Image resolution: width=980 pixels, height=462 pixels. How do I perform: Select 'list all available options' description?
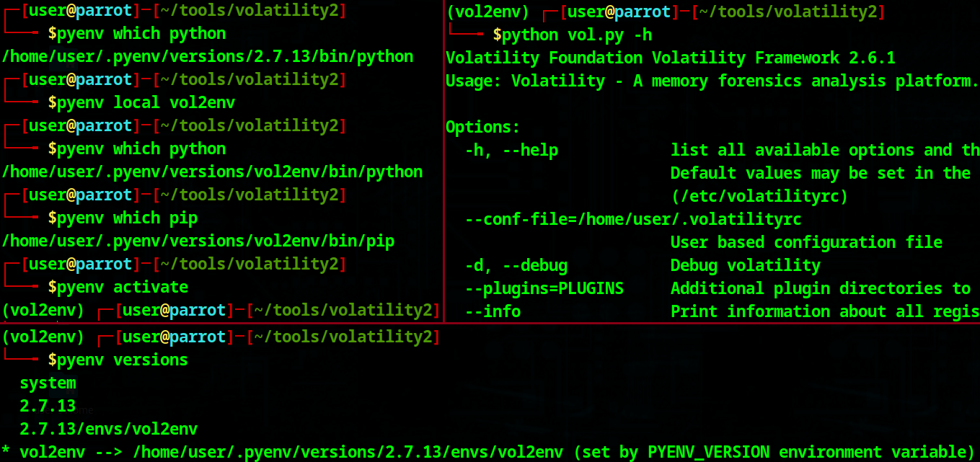825,150
